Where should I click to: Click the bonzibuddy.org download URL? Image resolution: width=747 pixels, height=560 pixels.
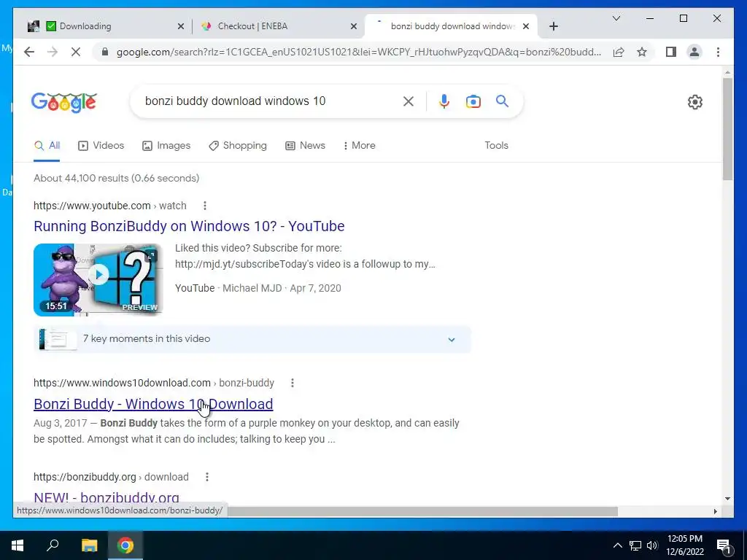111,477
